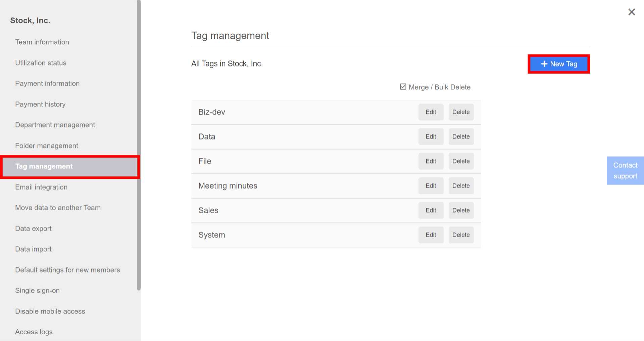Open the Contact support panel
This screenshot has height=341, width=644.
click(x=625, y=170)
